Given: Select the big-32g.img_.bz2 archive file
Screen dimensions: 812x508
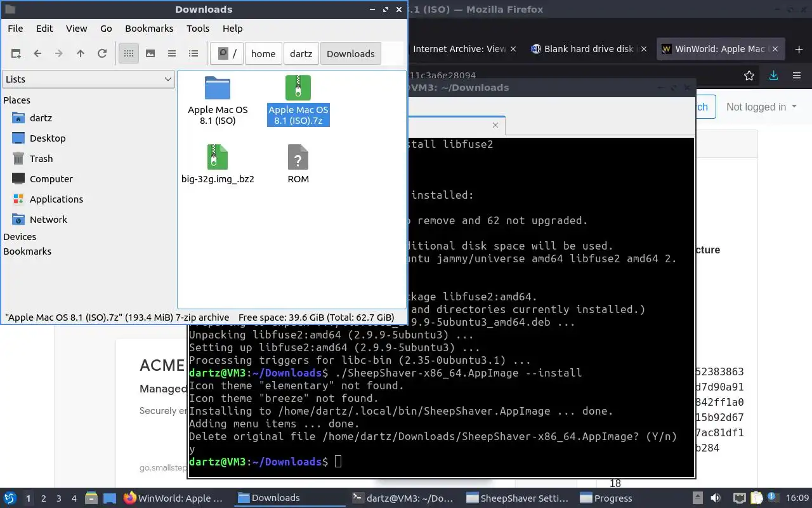Looking at the screenshot, I should [218, 164].
